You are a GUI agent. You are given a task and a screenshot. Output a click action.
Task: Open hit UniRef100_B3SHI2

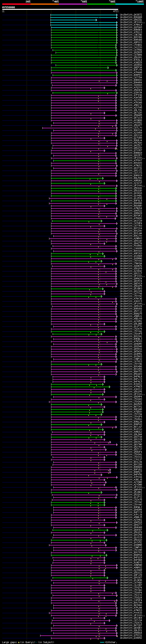[x=131, y=384]
